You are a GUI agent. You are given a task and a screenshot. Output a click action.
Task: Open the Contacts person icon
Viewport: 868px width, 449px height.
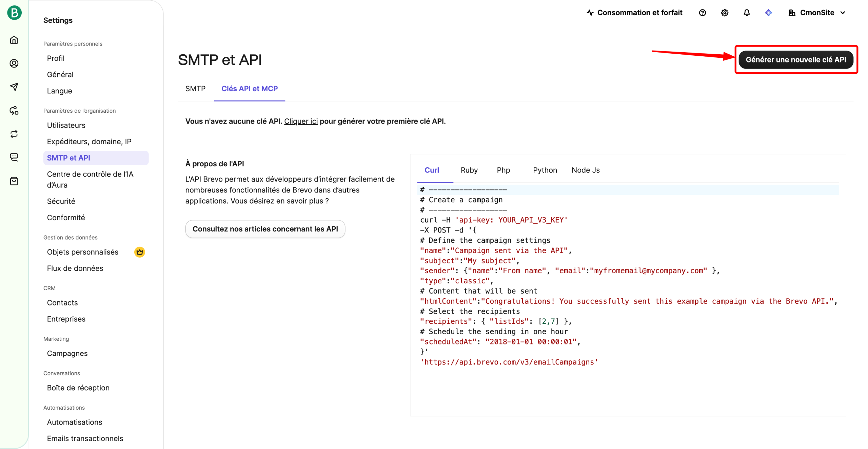point(14,63)
